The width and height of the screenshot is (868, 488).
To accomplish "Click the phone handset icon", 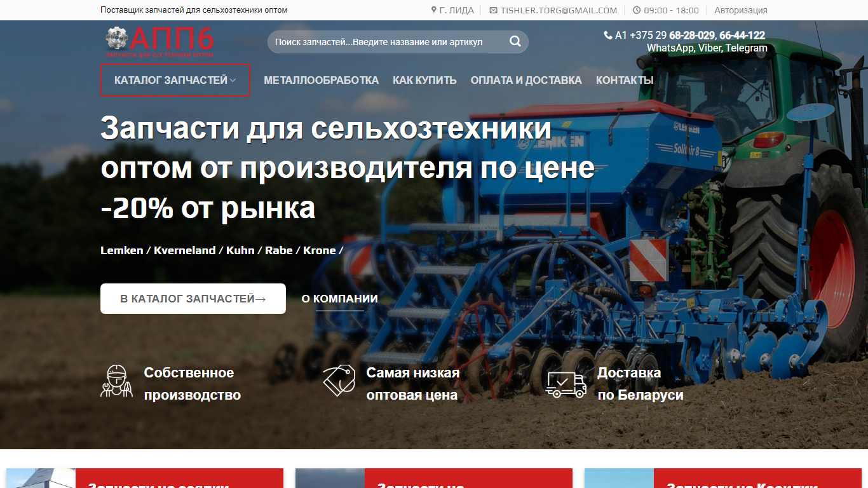I will click(x=608, y=35).
